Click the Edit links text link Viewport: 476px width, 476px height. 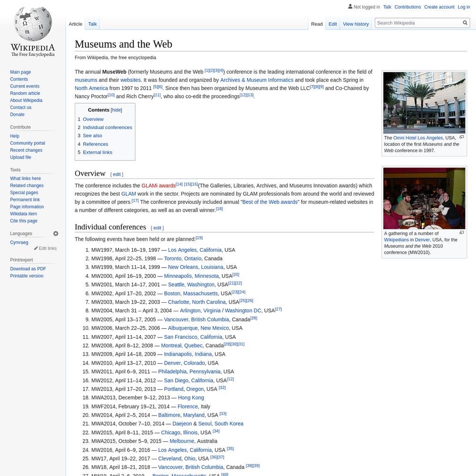(48, 248)
